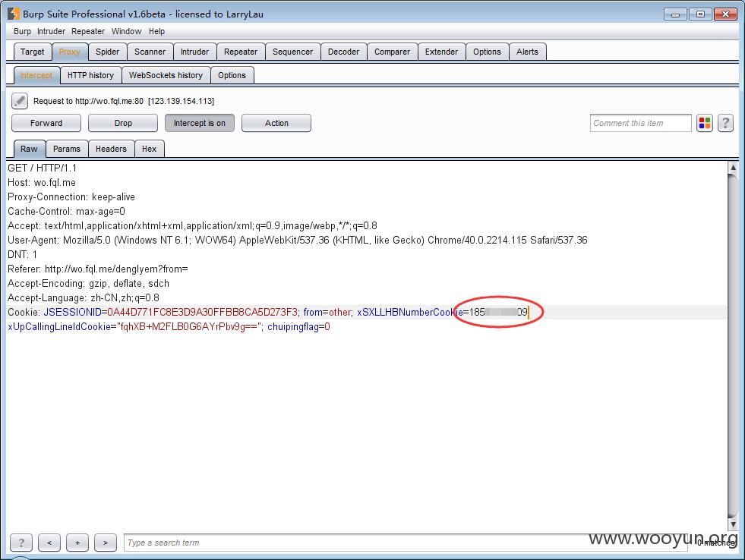
Task: Switch to the Params view tab
Action: point(67,149)
